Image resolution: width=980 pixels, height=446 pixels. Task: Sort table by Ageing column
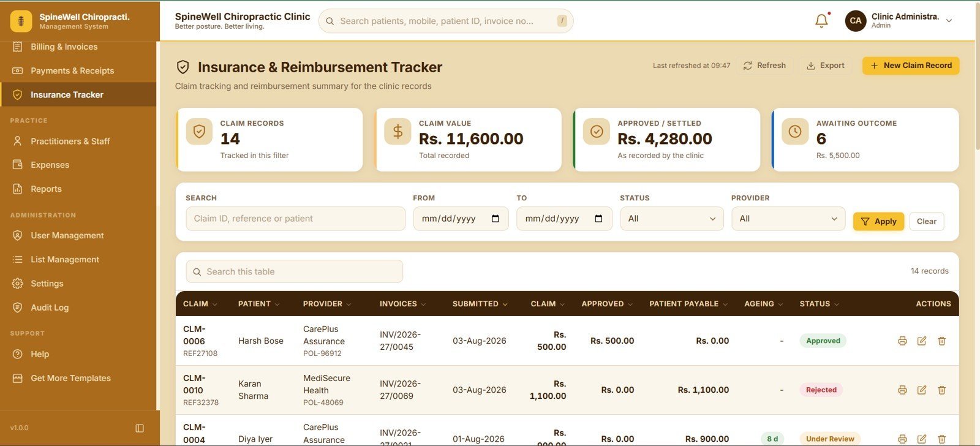763,304
